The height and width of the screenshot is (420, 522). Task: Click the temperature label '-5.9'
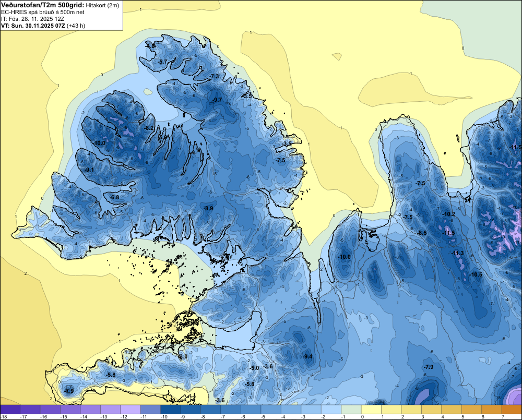162,137
